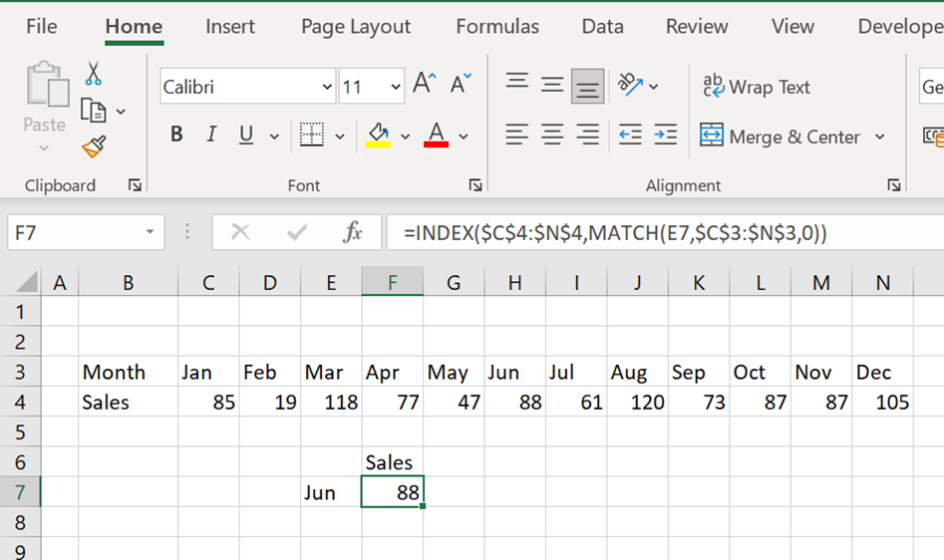Screen dimensions: 944x560
Task: Select column N header
Action: (882, 282)
